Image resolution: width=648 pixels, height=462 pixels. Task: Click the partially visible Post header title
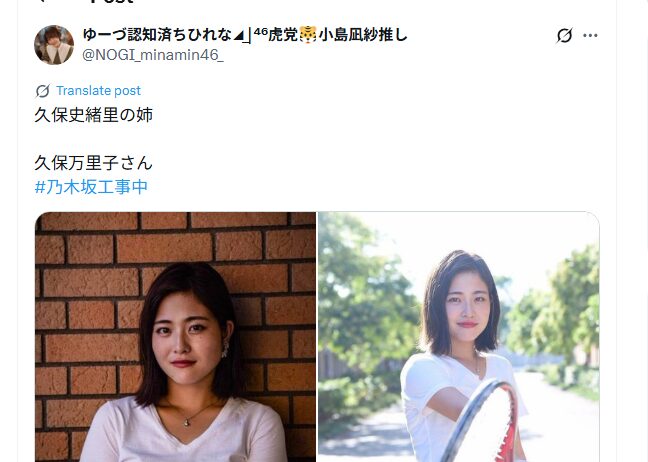[x=112, y=2]
